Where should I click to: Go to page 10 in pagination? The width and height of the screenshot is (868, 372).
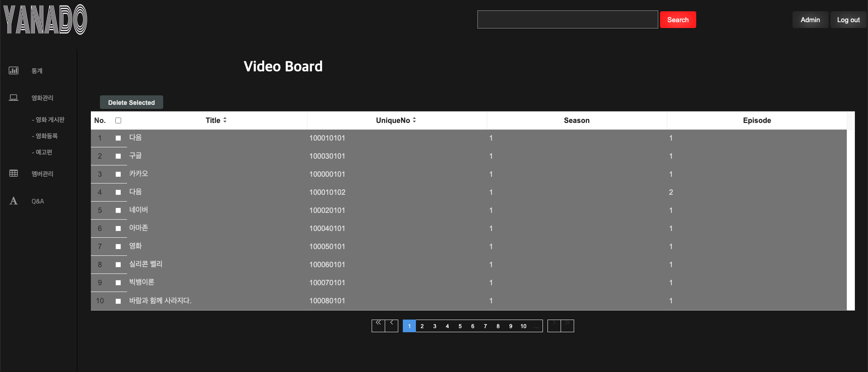[524, 326]
